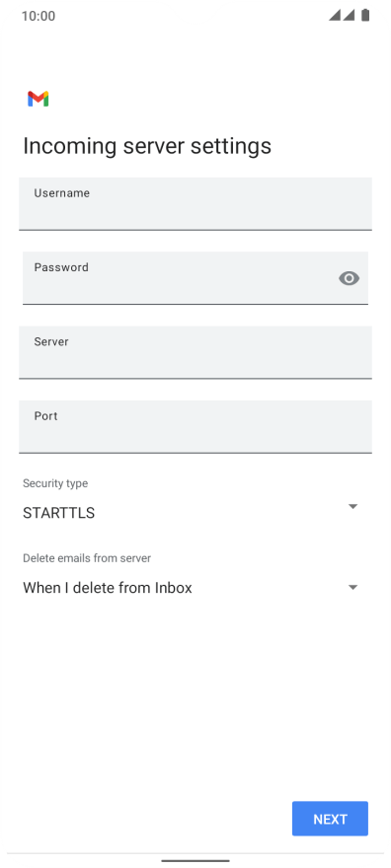Continue with the NEXT button
Viewport: 391px width, 868px height.
(x=330, y=819)
